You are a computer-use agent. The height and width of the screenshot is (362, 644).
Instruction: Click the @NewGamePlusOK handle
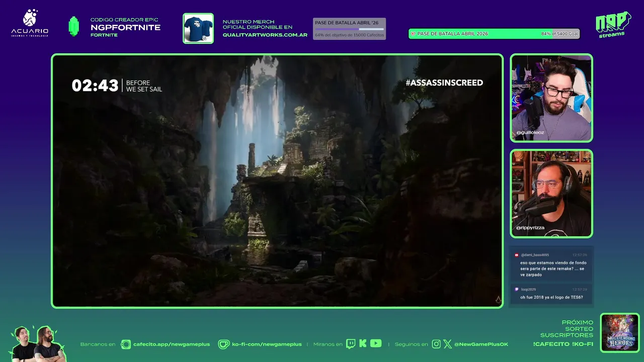point(481,344)
